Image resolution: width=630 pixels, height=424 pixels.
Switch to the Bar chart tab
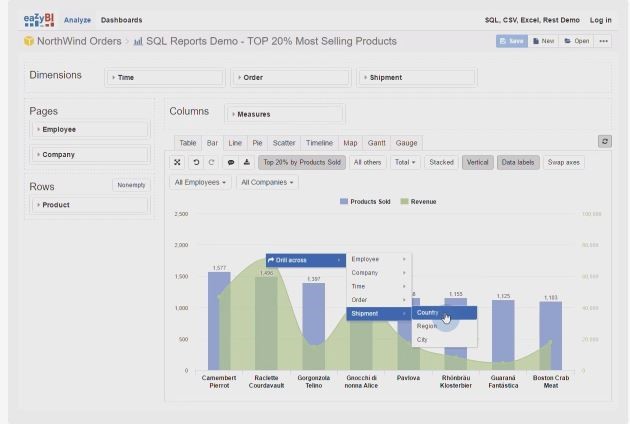tap(212, 143)
